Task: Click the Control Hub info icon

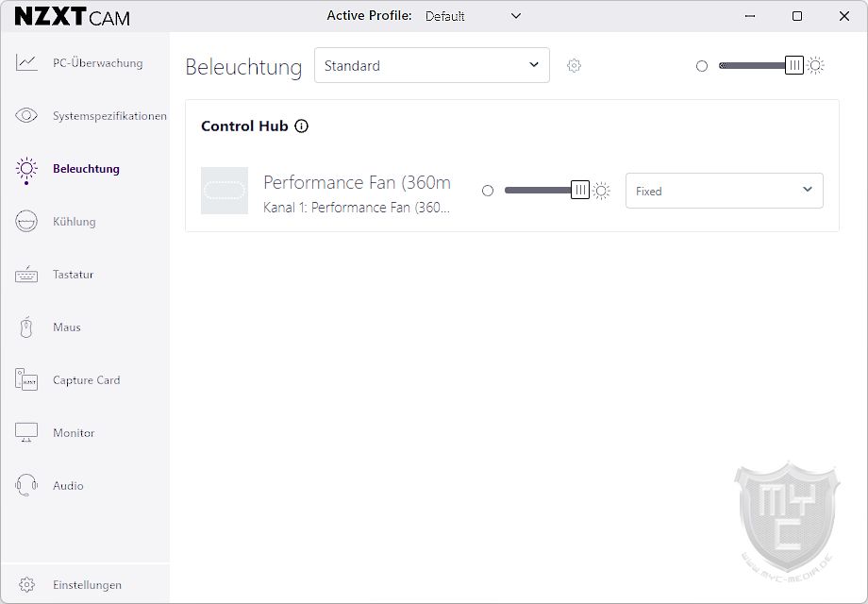Action: (302, 126)
